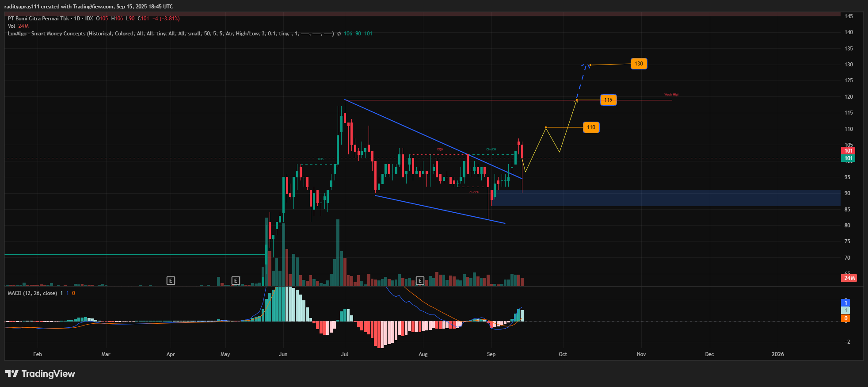This screenshot has width=868, height=387.
Task: Select the Vol 24M legend line
Action: pos(18,26)
